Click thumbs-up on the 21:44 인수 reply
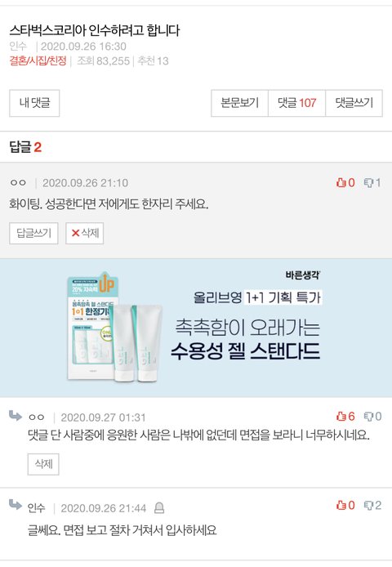The width and height of the screenshot is (392, 567). point(341,505)
